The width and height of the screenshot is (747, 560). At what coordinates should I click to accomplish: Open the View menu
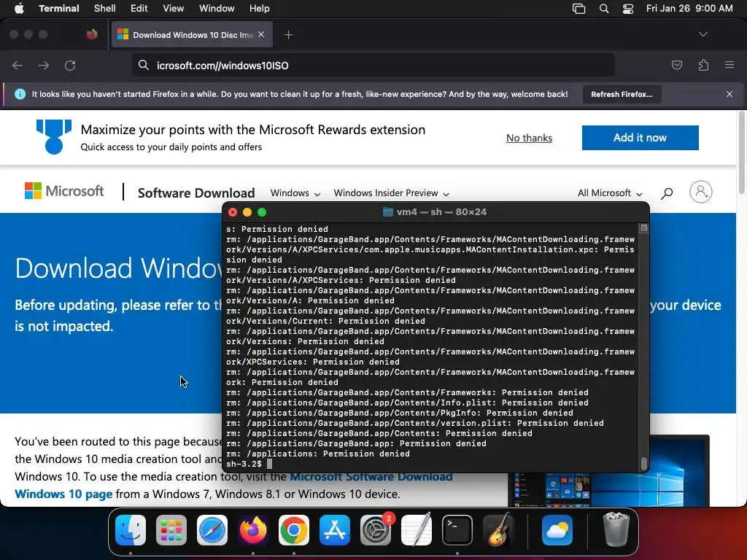[x=173, y=9]
